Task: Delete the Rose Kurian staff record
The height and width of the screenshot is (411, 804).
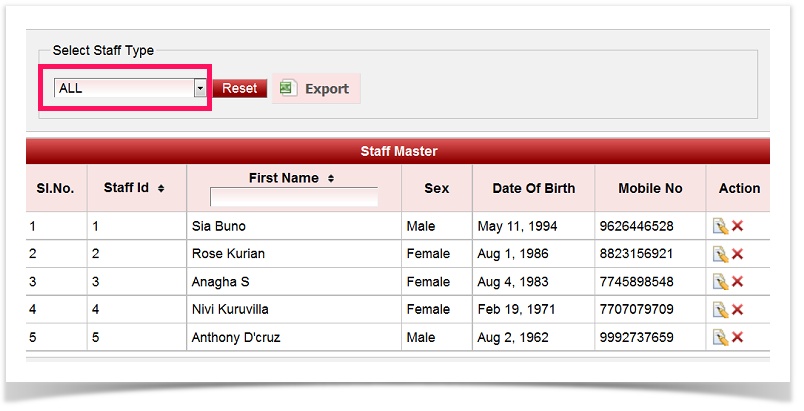Action: point(737,255)
